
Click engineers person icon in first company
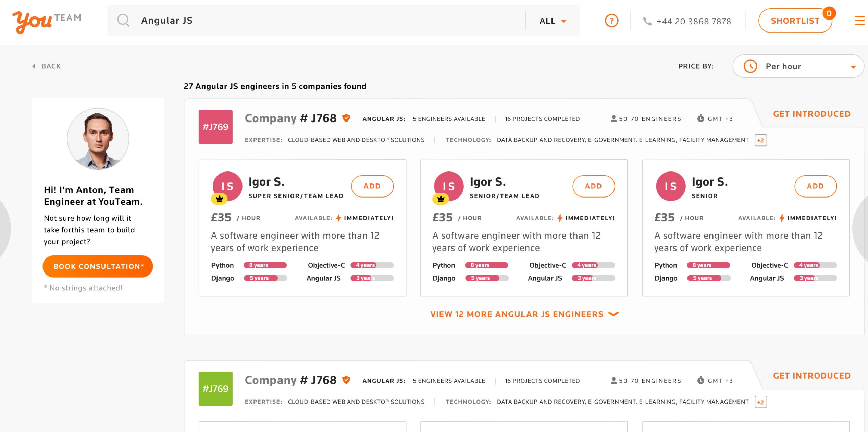point(613,119)
